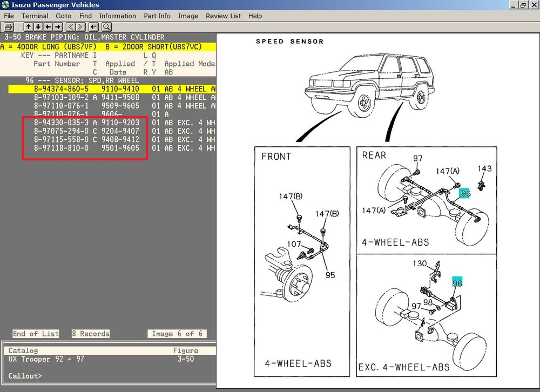Image resolution: width=540 pixels, height=392 pixels.
Task: Click figure number 3-50 in catalog panel
Action: (186, 359)
